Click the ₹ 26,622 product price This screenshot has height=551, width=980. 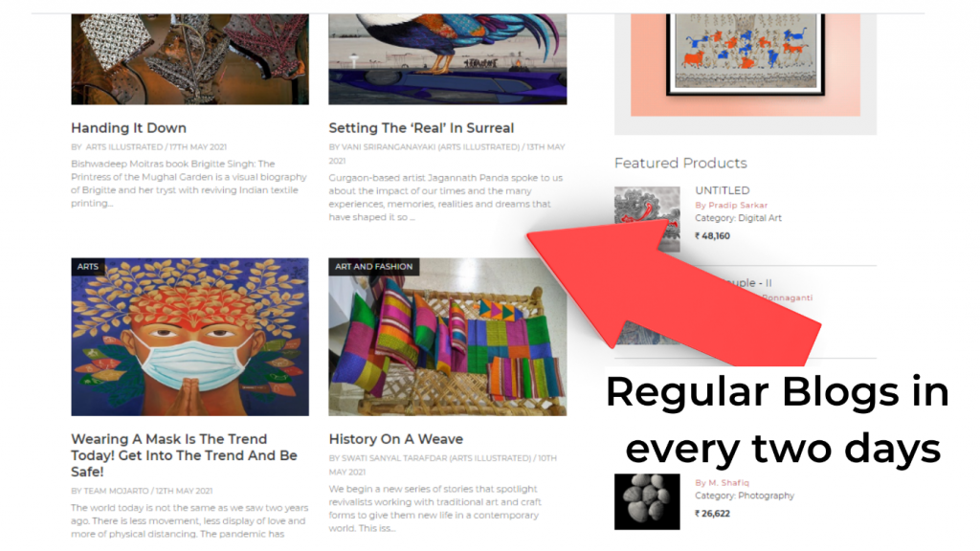click(x=712, y=514)
